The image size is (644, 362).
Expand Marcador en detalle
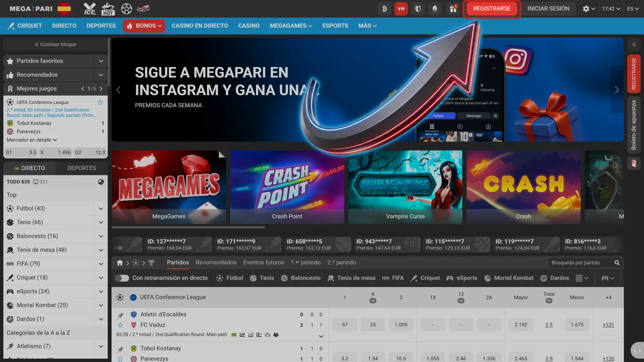point(32,140)
